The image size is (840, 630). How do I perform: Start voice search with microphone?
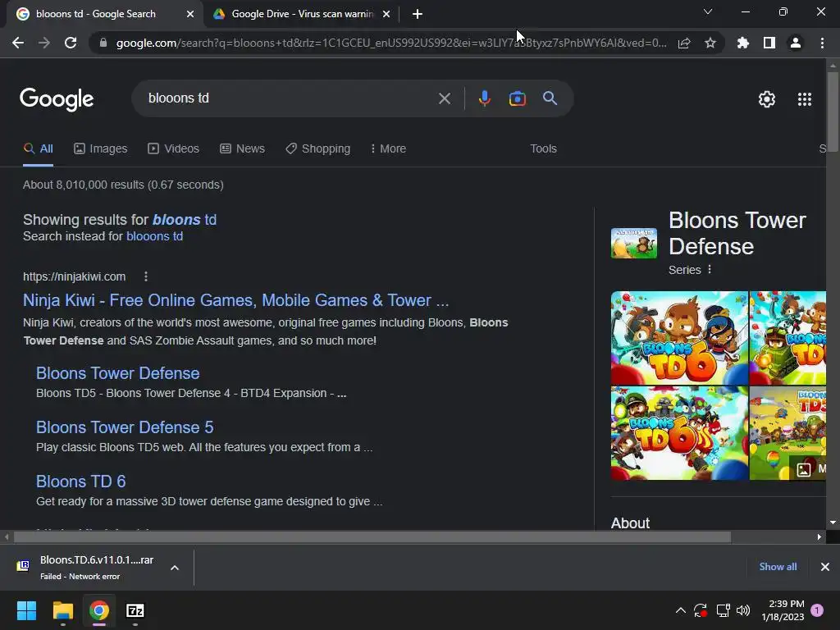(485, 98)
